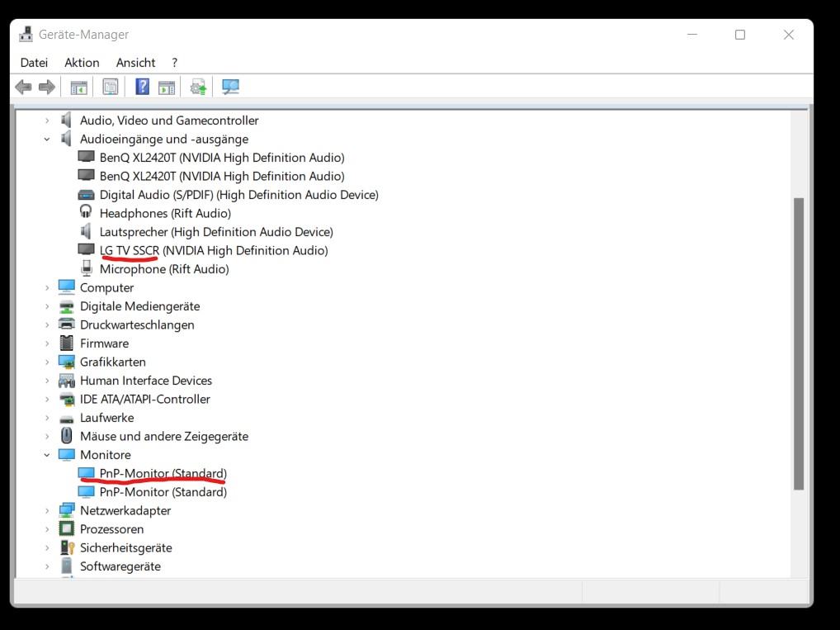
Task: Click the Forward arrow toolbar icon
Action: click(47, 87)
